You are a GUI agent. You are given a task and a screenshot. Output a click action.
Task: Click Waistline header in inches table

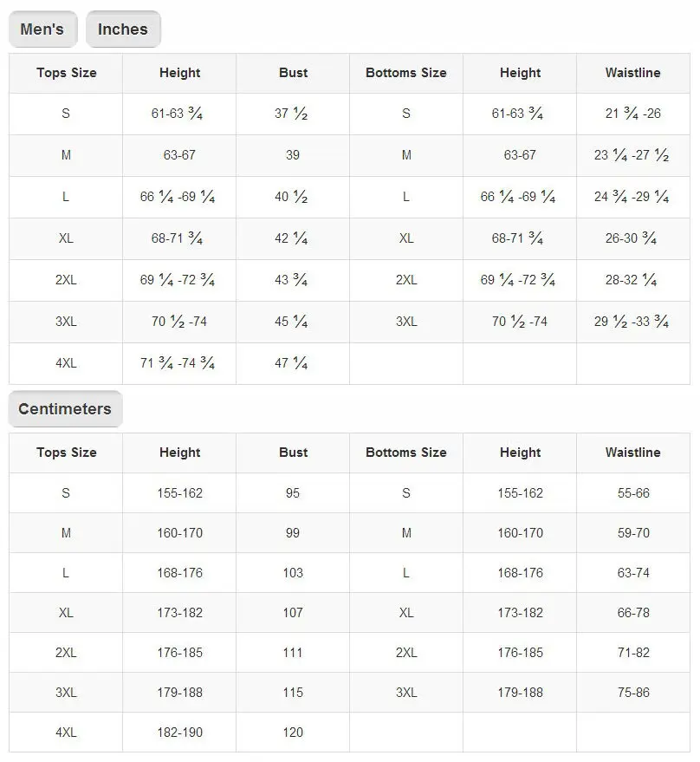633,73
